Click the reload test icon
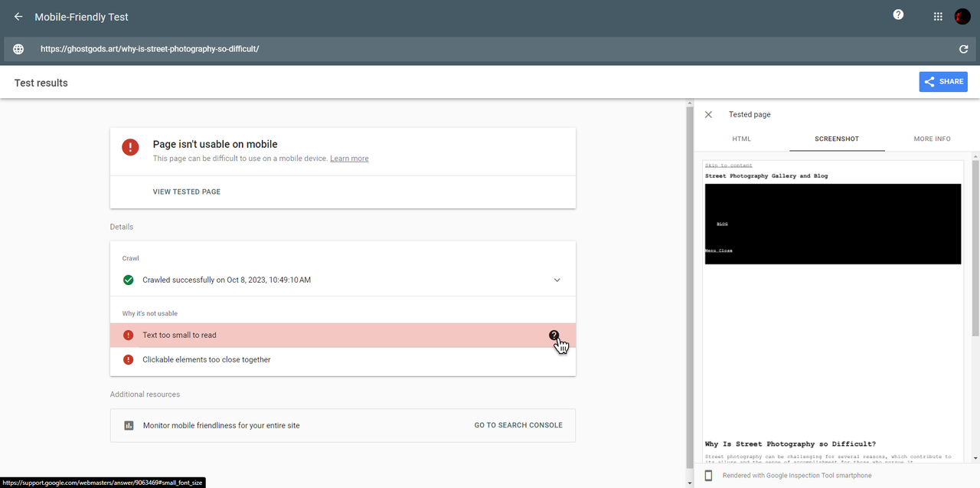 [964, 49]
